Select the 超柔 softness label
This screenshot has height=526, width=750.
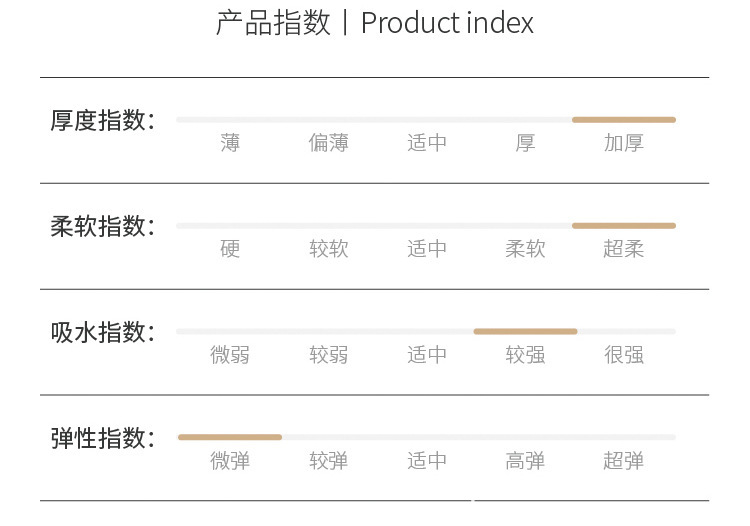tap(624, 249)
